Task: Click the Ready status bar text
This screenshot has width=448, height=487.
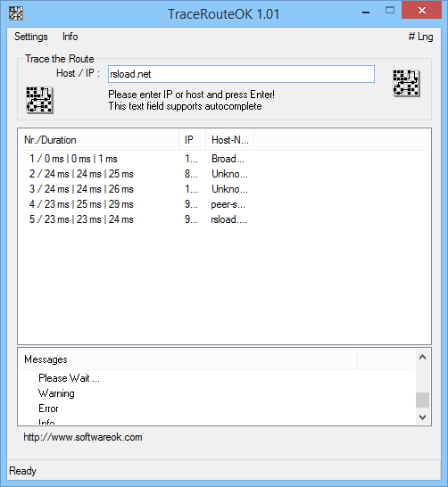Action: pos(22,471)
